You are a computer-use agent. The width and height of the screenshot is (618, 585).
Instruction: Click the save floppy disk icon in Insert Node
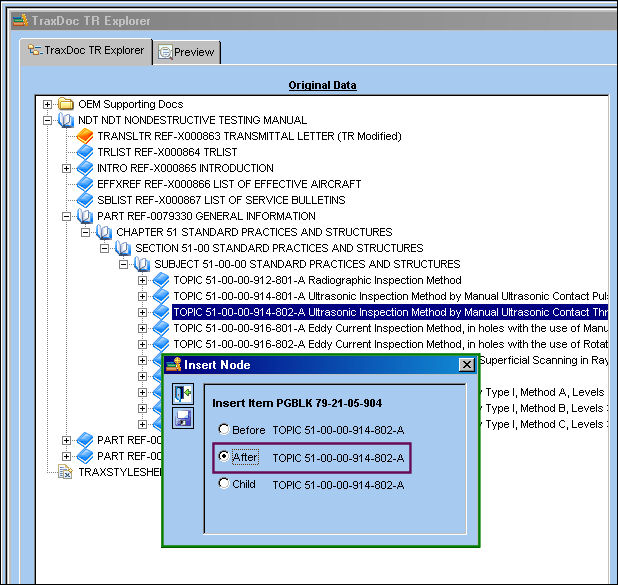click(183, 418)
